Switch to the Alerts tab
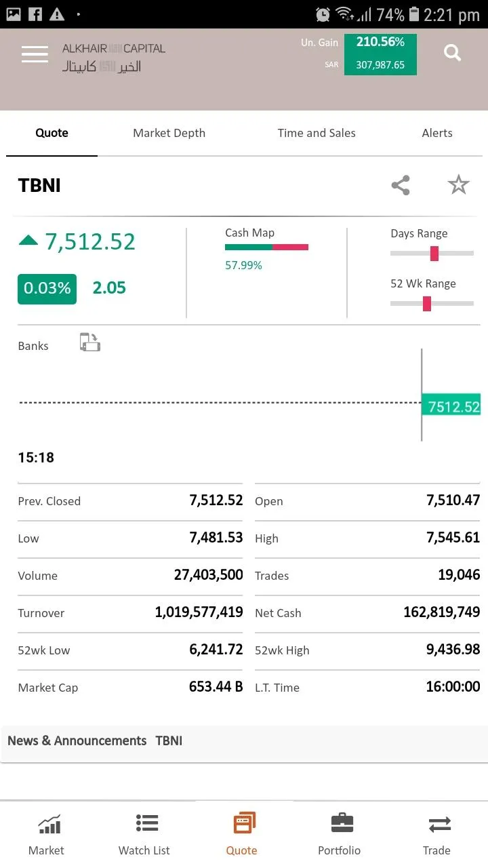The width and height of the screenshot is (488, 868). coord(437,133)
